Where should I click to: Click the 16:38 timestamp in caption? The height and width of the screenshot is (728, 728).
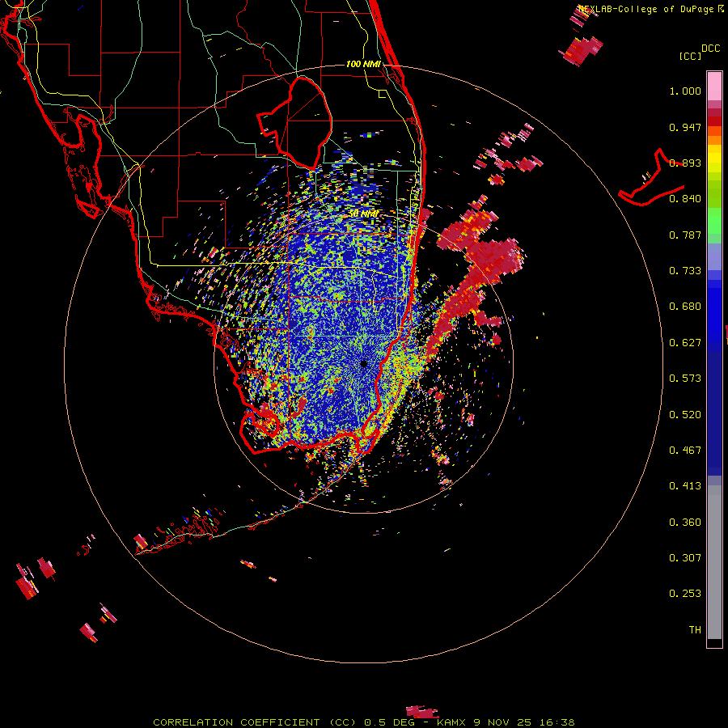[558, 722]
